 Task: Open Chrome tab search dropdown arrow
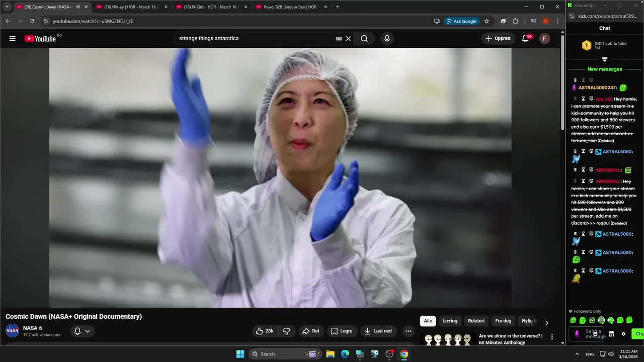pyautogui.click(x=7, y=7)
